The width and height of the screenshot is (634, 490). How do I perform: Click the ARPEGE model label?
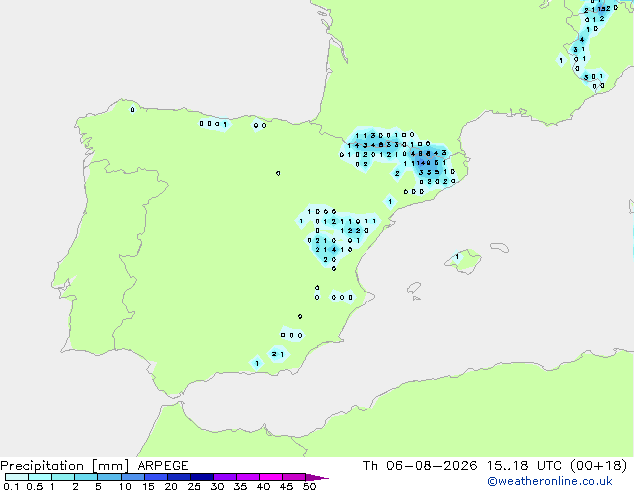(x=163, y=466)
